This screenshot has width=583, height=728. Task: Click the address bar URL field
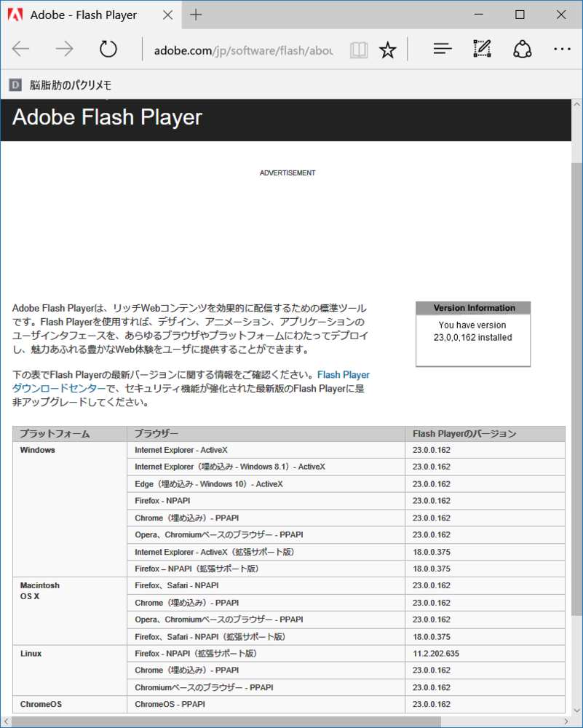(x=243, y=50)
